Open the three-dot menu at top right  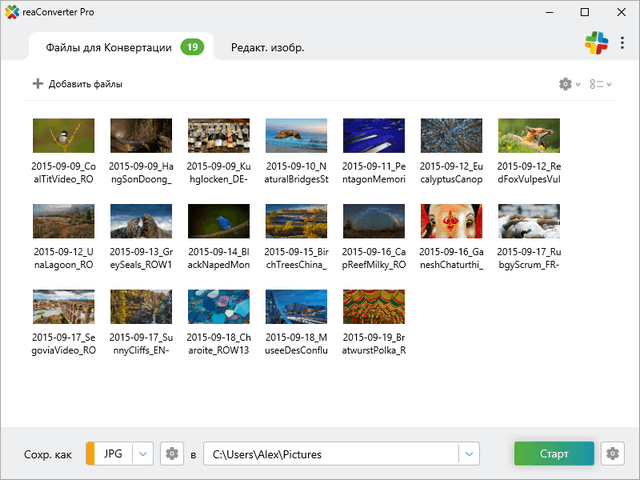tap(622, 43)
